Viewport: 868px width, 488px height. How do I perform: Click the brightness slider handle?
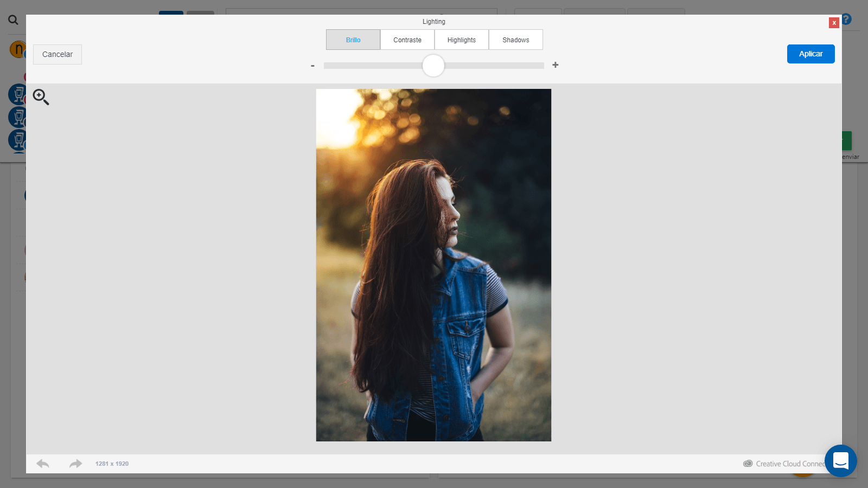tap(433, 66)
